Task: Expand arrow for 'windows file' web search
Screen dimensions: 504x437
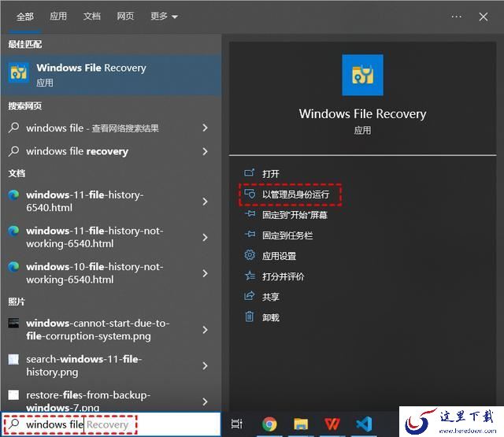Action: point(205,128)
